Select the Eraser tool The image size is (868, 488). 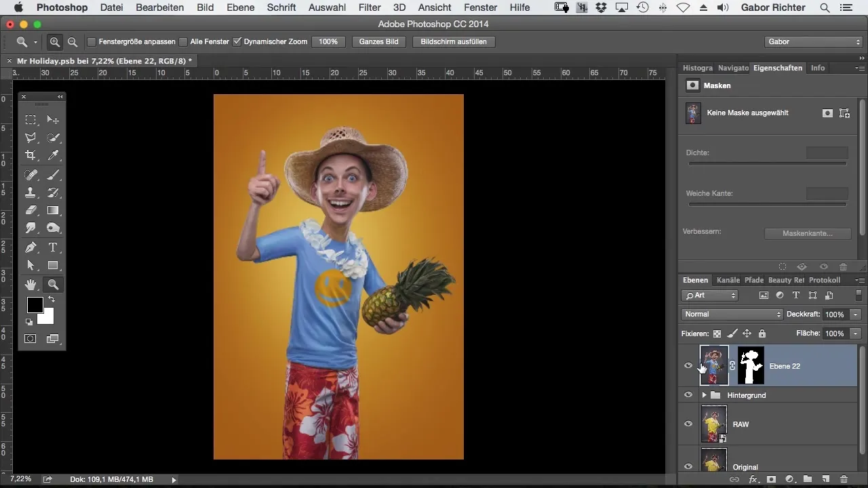pyautogui.click(x=31, y=211)
